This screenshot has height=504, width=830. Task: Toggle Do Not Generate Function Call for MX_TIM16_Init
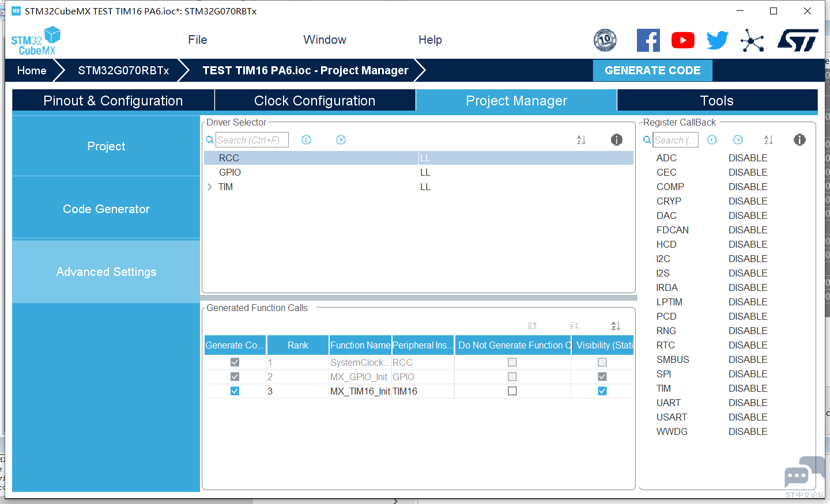click(512, 391)
